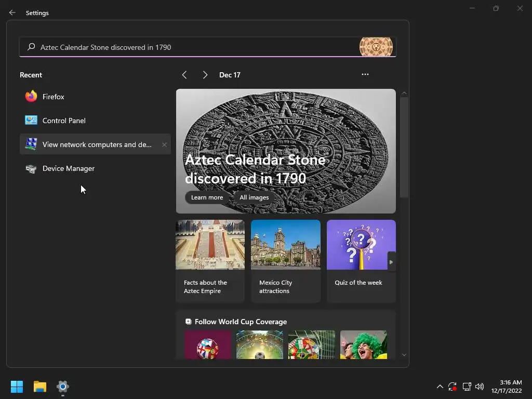Open first World Cup thumbnail with flag ball
Screen dimensions: 532x399
pos(208,345)
